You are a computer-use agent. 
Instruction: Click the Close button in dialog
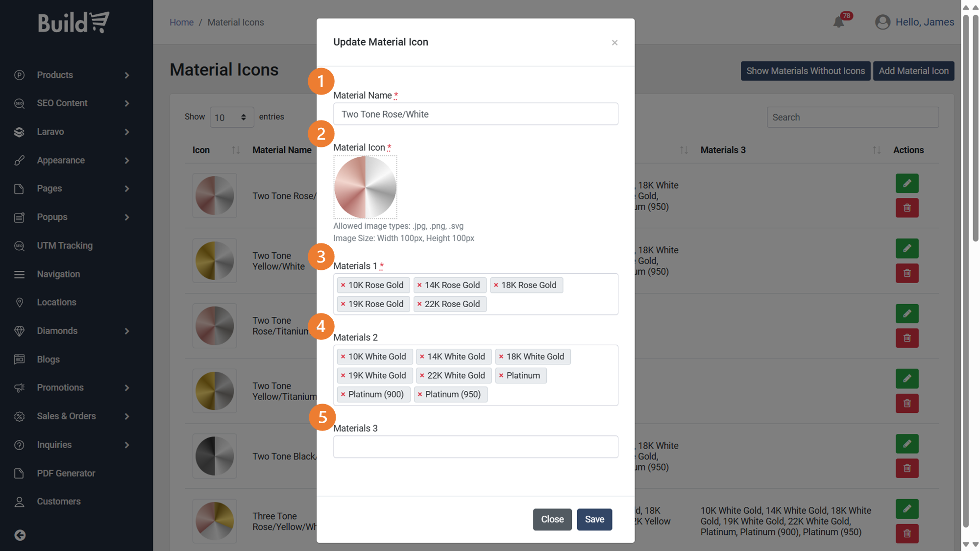click(552, 519)
